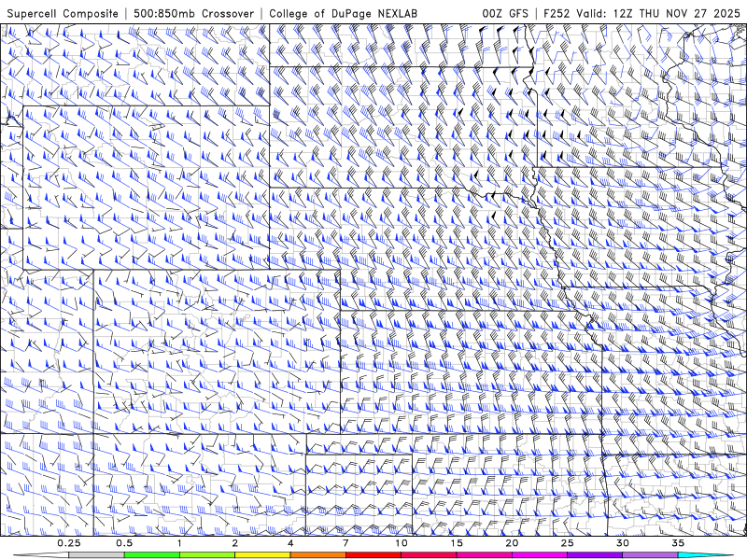Screen dimensions: 747x560
Task: Click the legend value "7"
Action: 345,543
